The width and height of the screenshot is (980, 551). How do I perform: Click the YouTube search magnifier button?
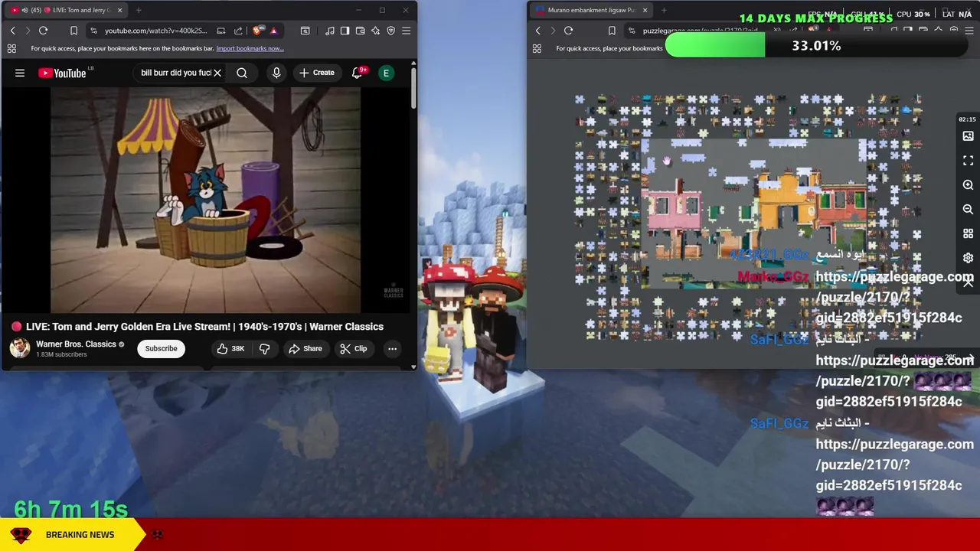[x=242, y=73]
